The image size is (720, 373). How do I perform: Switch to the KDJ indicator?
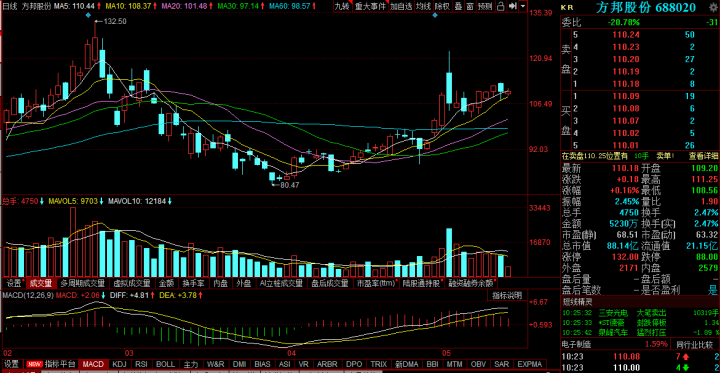click(119, 364)
